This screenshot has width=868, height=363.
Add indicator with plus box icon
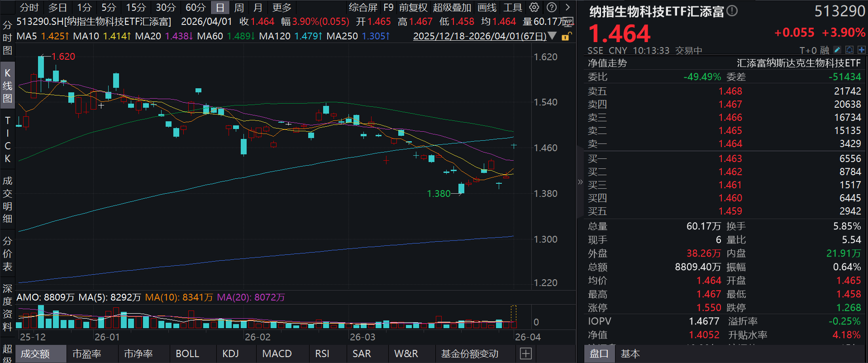525,353
